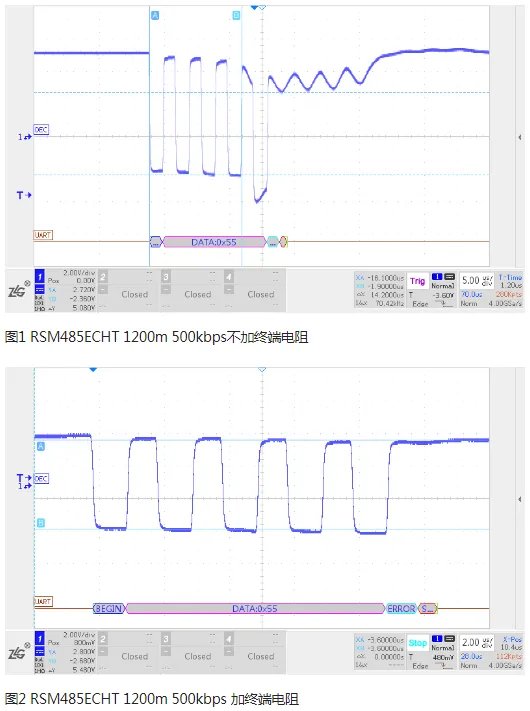Click the -3.60V trigger level value
This screenshot has width=530, height=711.
click(443, 295)
